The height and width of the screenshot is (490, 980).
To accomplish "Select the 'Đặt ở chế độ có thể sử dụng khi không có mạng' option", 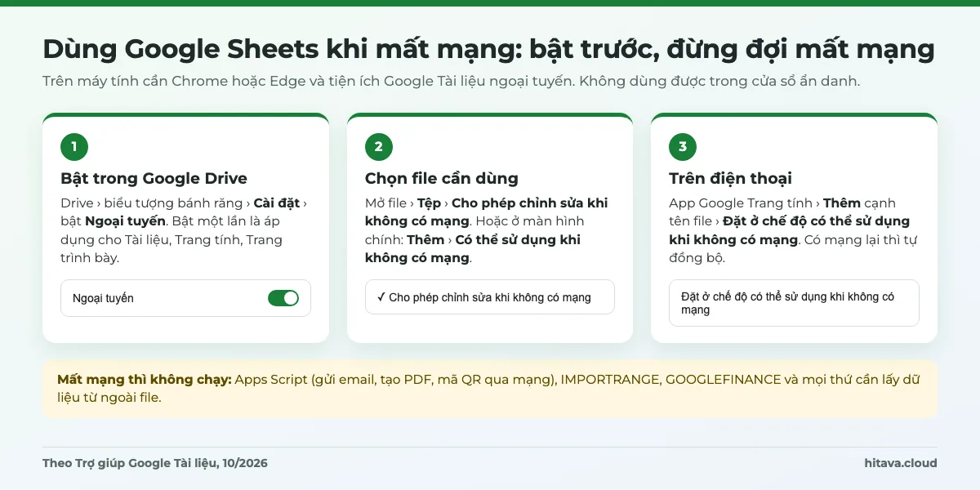I will click(x=794, y=303).
